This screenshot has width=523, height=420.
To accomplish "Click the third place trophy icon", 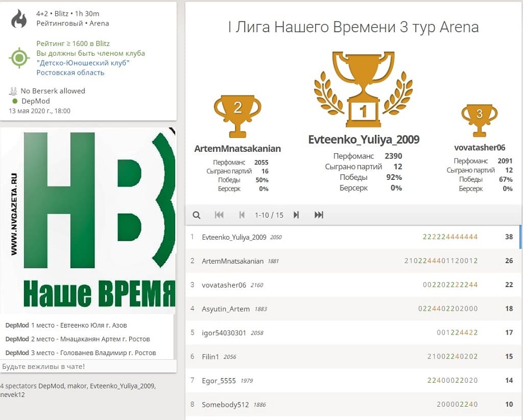I will point(479,120).
